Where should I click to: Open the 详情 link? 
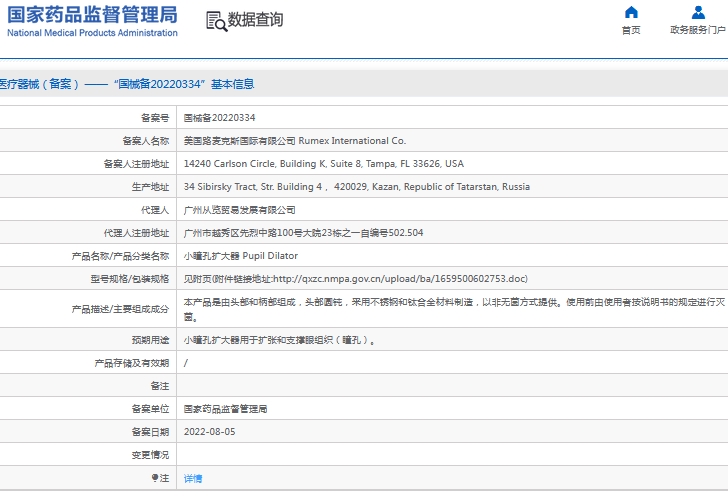pos(193,479)
